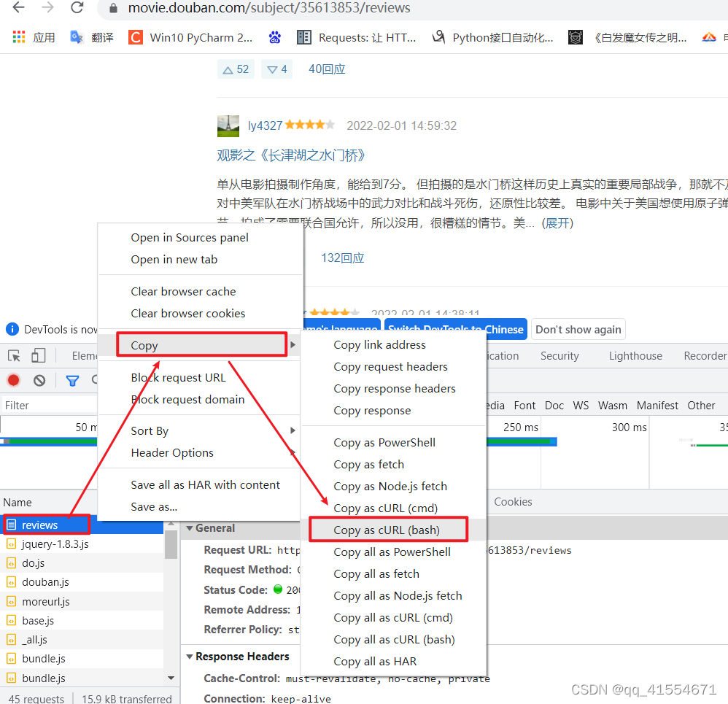The height and width of the screenshot is (704, 728).
Task: Switch to the Security DevTools tab
Action: point(559,356)
